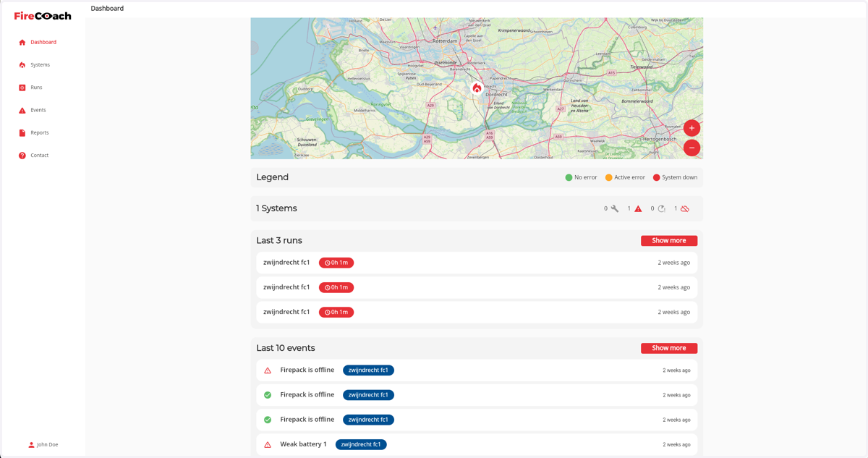Open Runs menu item
This screenshot has height=458, width=868.
36,88
